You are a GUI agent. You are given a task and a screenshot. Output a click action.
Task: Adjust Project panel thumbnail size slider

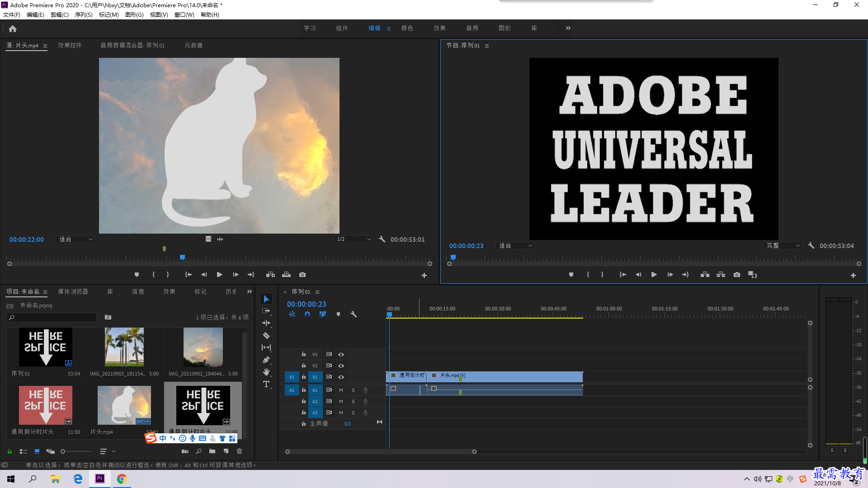point(76,451)
